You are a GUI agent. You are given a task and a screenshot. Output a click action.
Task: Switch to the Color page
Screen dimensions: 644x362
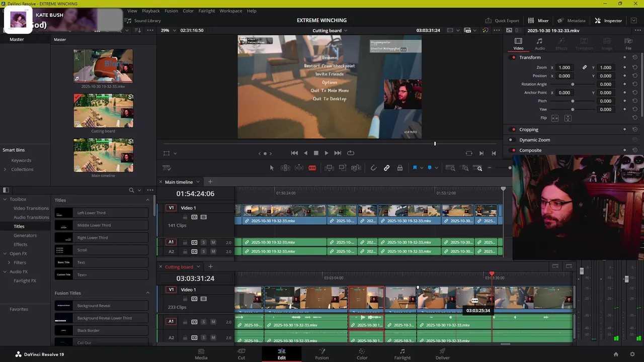pyautogui.click(x=362, y=354)
